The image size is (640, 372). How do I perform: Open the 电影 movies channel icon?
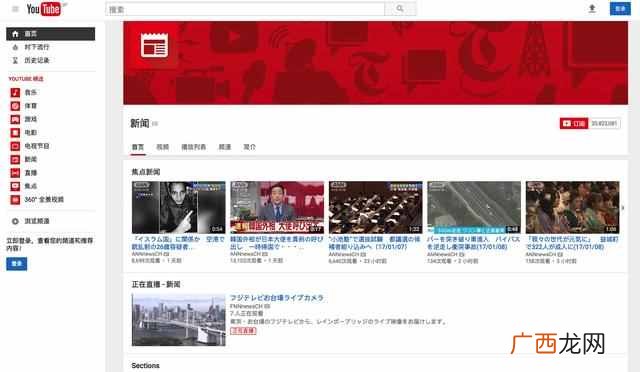point(15,133)
